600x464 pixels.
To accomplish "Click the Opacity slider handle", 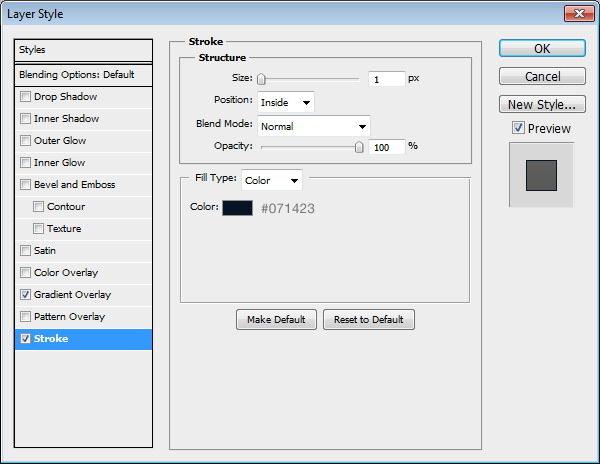I will click(359, 147).
